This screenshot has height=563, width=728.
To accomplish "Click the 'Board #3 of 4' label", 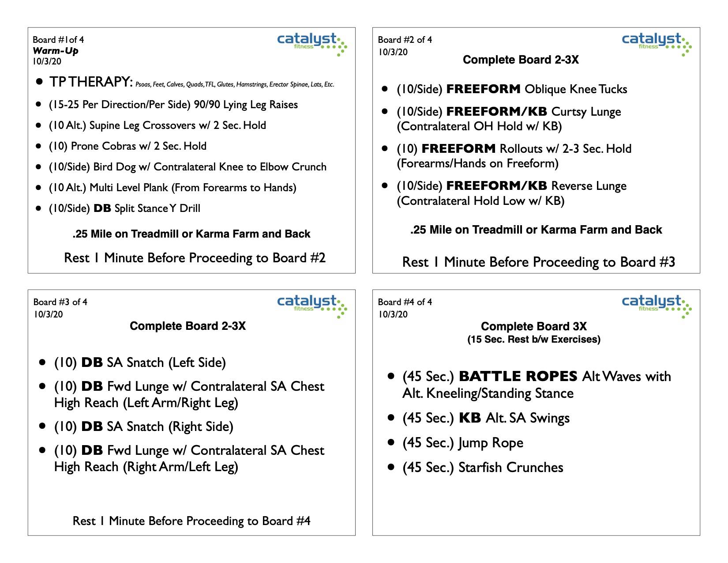I will pyautogui.click(x=60, y=302).
